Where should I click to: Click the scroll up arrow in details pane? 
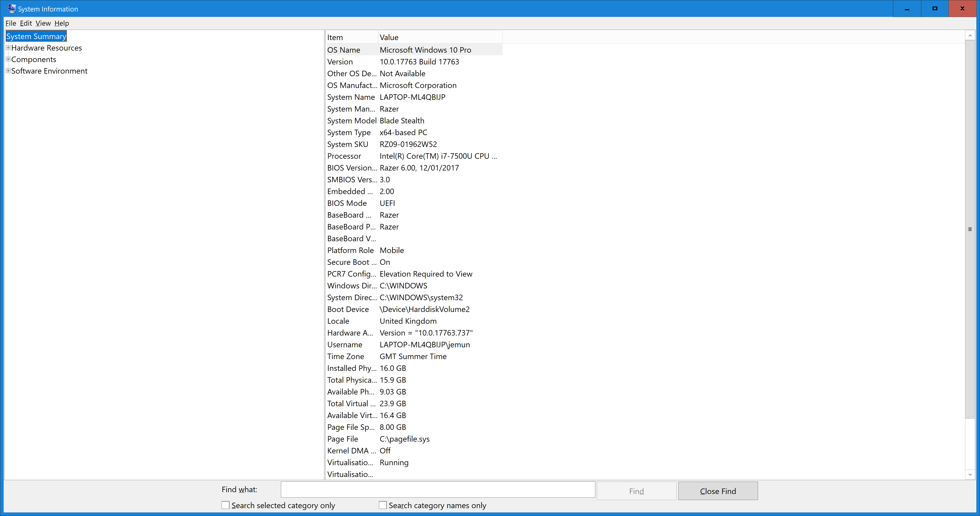[x=970, y=36]
